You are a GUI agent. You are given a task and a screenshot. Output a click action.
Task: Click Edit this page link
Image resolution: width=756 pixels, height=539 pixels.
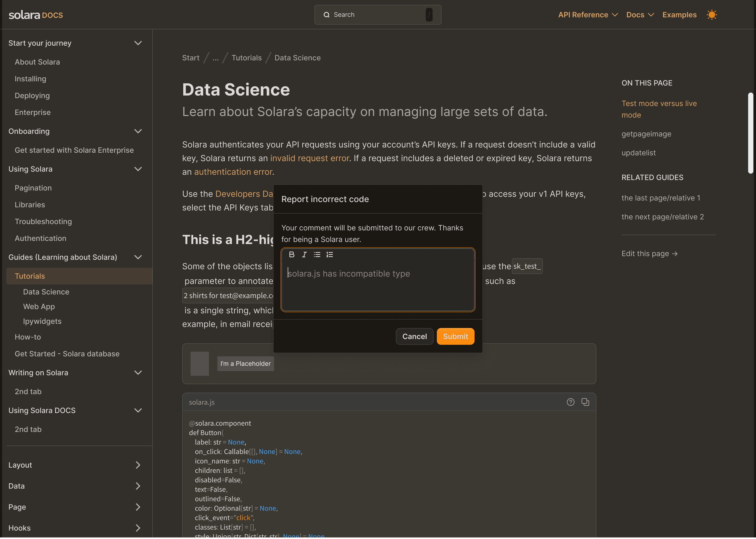tap(650, 254)
